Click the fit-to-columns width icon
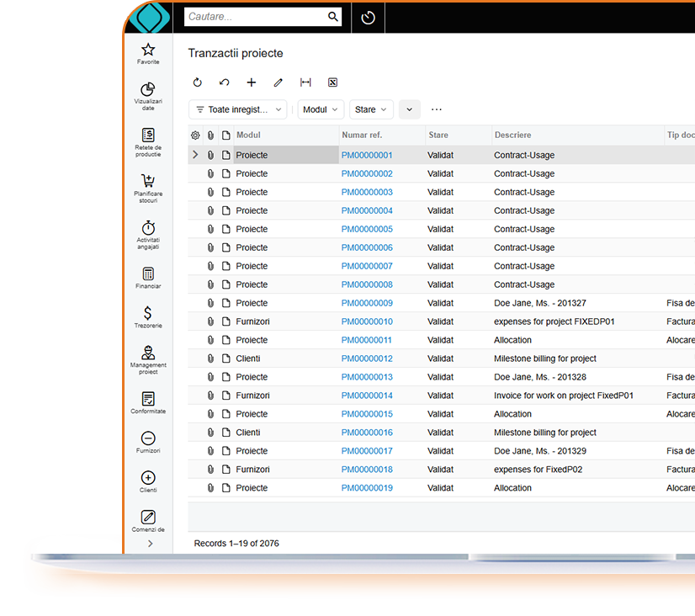This screenshot has width=695, height=616. [305, 82]
